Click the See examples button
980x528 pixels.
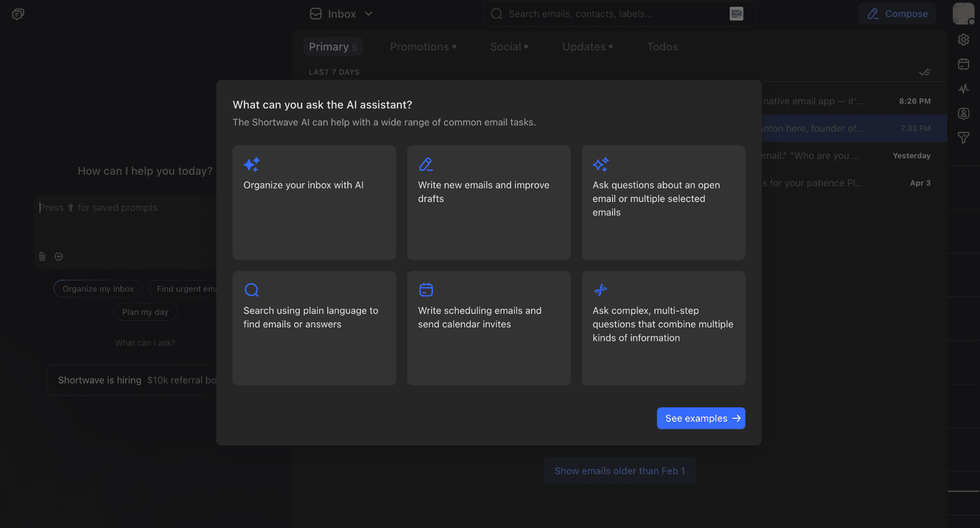point(701,418)
